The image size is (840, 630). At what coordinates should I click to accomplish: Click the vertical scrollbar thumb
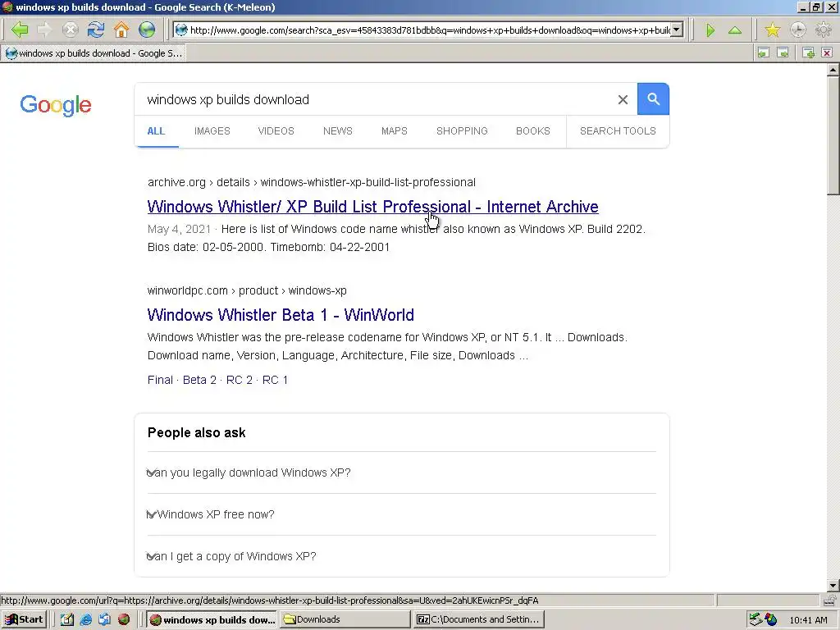[x=833, y=135]
